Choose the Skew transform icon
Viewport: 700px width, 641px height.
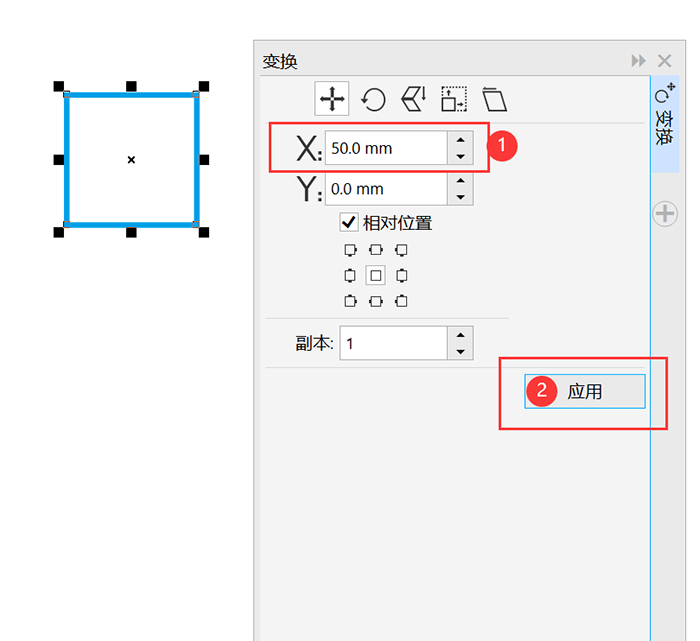[x=495, y=98]
